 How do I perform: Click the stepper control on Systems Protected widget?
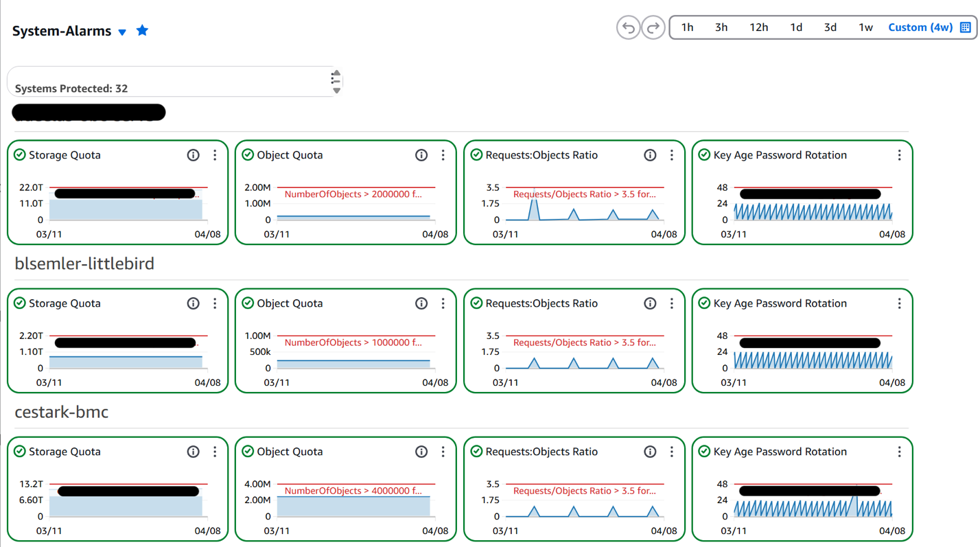pyautogui.click(x=335, y=80)
